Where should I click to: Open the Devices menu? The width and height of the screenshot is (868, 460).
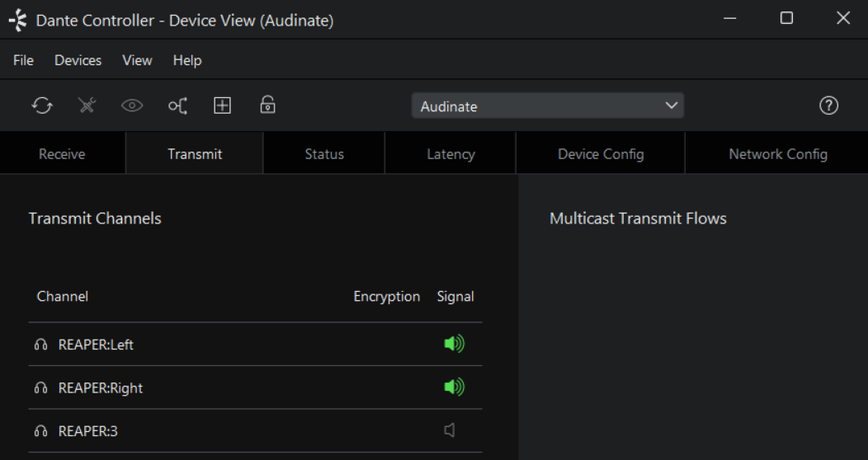click(78, 60)
